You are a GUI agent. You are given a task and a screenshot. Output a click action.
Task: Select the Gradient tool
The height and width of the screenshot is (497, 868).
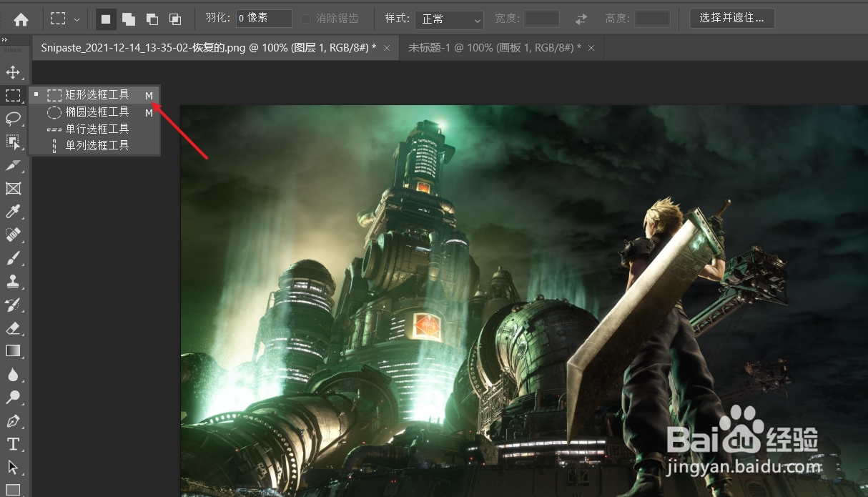(x=13, y=351)
